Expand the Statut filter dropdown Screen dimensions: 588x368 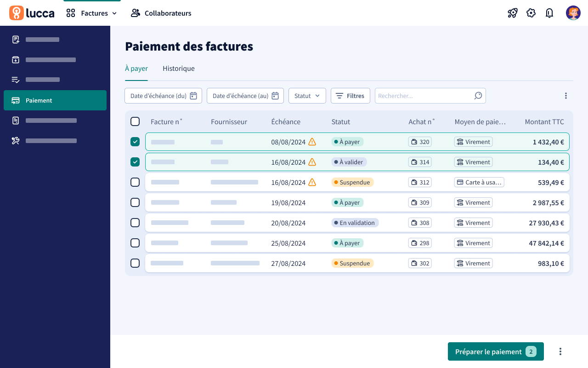click(307, 96)
